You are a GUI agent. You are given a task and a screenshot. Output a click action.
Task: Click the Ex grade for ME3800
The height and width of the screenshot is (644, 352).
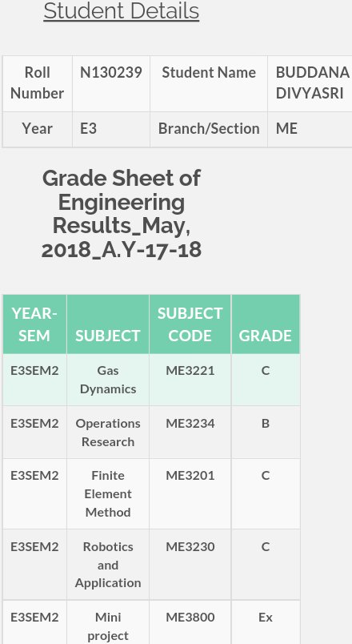pyautogui.click(x=266, y=618)
